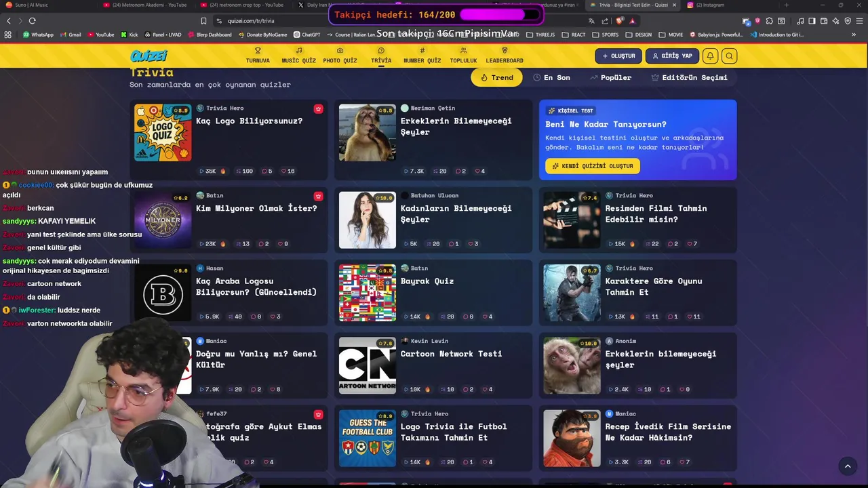Screen dimensions: 868x488
Task: Open Erkeklerin Bilemeyeceği Şeyler by Neriman Çetin
Action: [x=456, y=126]
